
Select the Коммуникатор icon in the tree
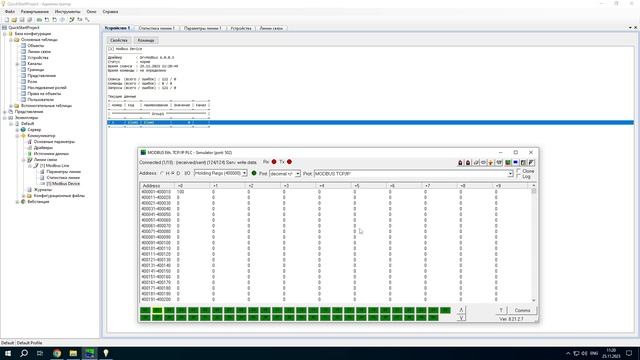tap(23, 136)
